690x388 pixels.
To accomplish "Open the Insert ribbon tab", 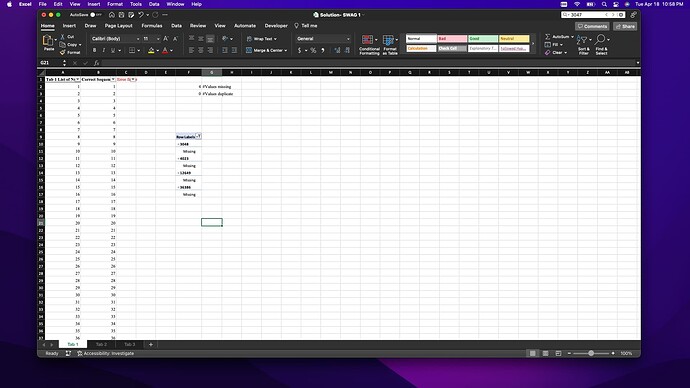I will [69, 26].
